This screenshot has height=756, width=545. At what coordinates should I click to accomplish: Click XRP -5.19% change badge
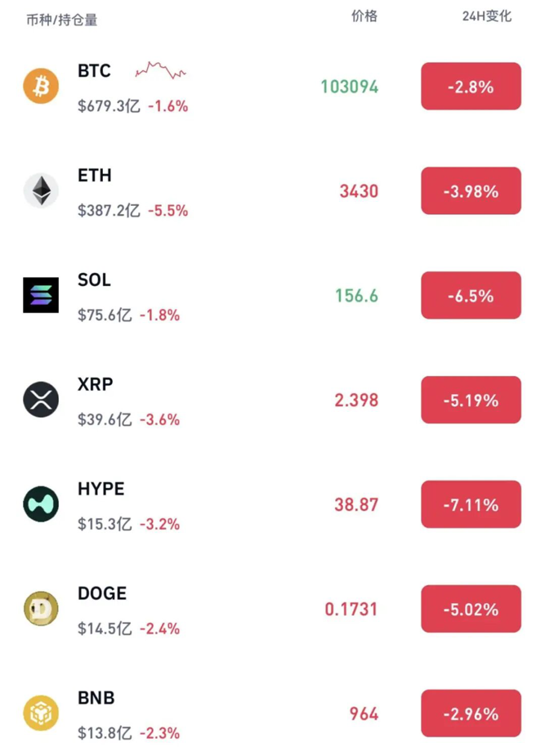[471, 400]
